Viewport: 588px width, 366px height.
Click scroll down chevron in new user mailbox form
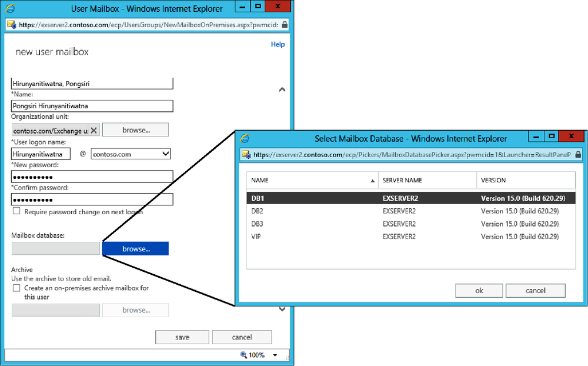[282, 309]
